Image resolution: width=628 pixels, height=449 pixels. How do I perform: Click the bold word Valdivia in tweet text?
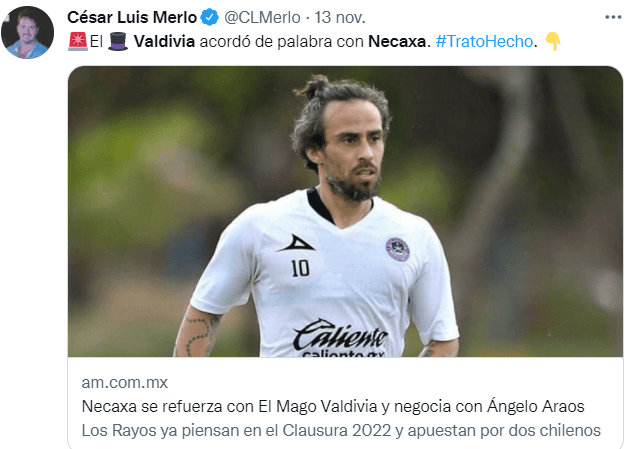coord(164,41)
